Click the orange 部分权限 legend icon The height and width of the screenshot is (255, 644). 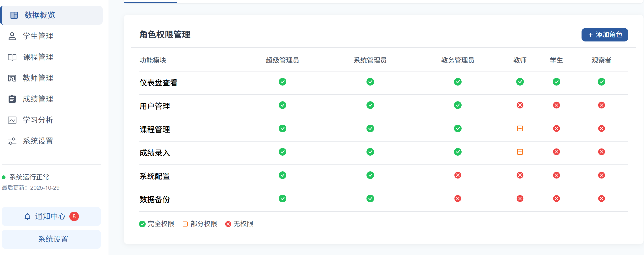[x=185, y=224]
